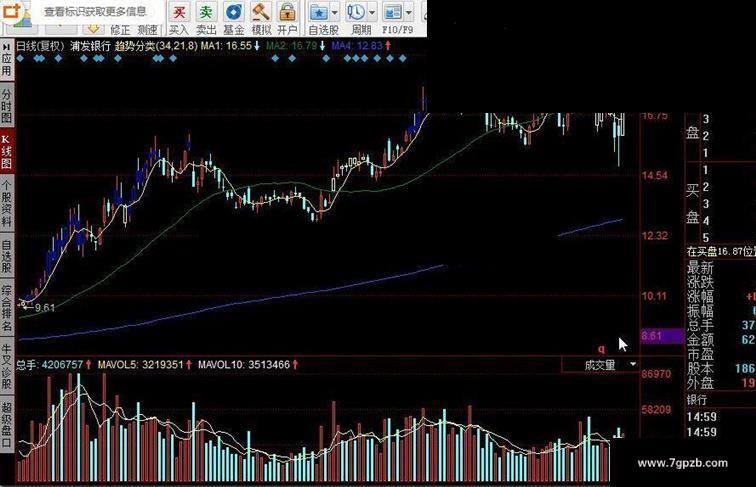This screenshot has width=756, height=487.
Task: Click the 修正 toolbar button
Action: click(x=120, y=30)
